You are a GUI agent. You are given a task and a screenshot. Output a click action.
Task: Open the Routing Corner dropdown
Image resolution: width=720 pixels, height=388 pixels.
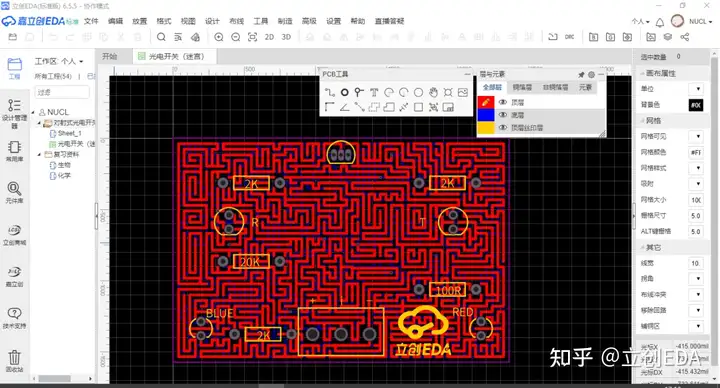pos(696,278)
